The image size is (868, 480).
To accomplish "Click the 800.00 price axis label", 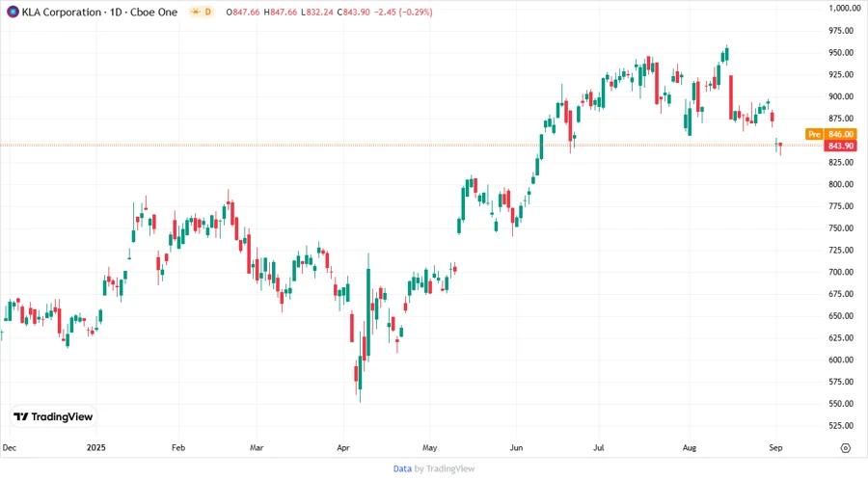I will [841, 184].
